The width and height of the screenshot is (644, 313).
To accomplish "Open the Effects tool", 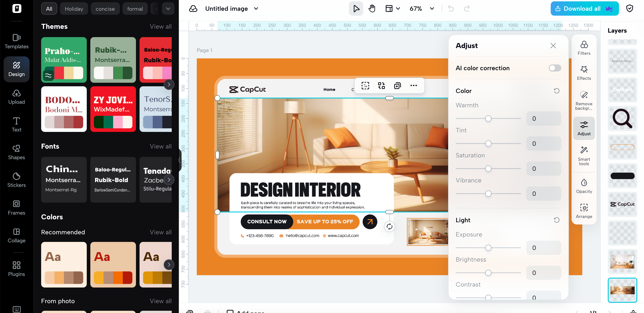I will click(584, 73).
